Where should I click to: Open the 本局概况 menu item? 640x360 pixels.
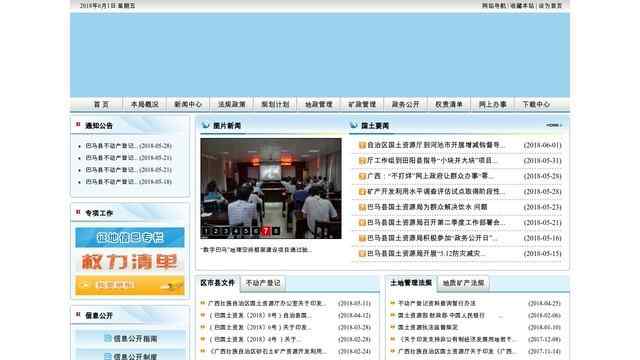pos(144,104)
